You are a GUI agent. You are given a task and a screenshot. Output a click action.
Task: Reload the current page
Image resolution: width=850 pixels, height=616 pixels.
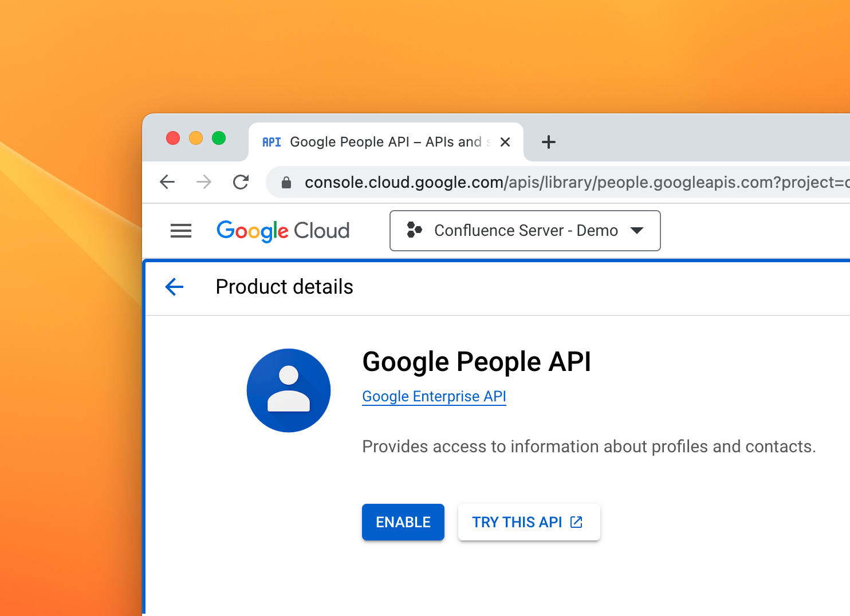tap(241, 182)
